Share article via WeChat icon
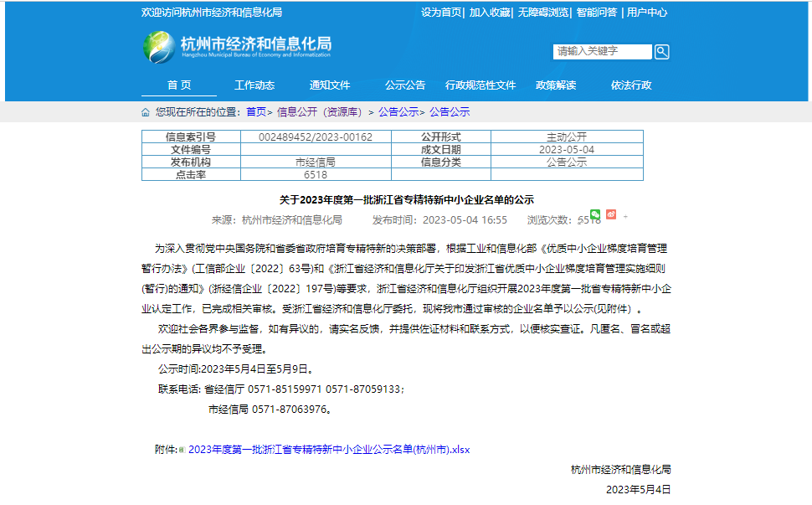812x505 pixels. tap(595, 214)
